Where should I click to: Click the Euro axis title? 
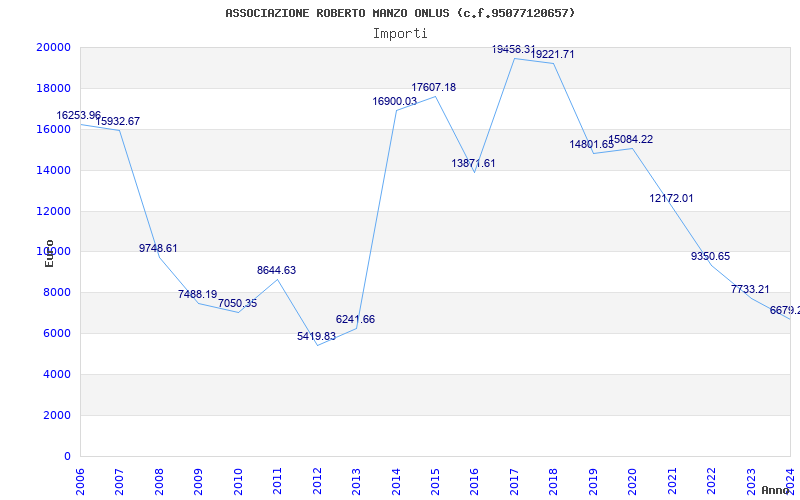[x=49, y=254]
